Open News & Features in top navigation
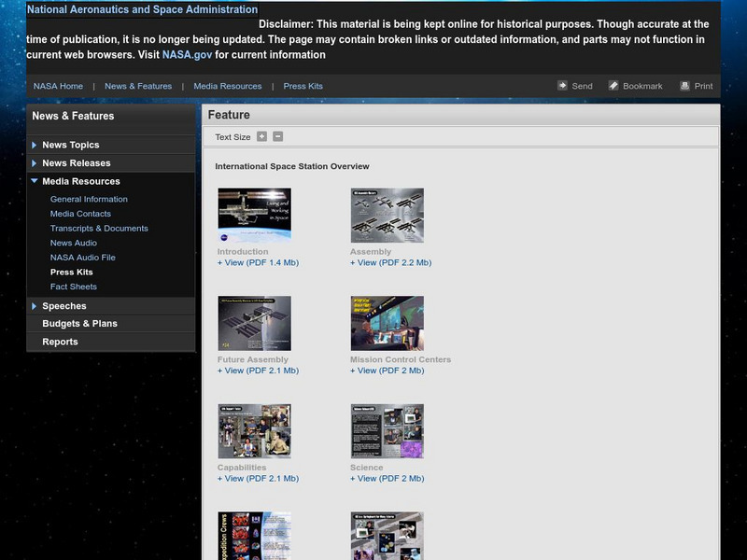This screenshot has width=747, height=560. click(138, 86)
